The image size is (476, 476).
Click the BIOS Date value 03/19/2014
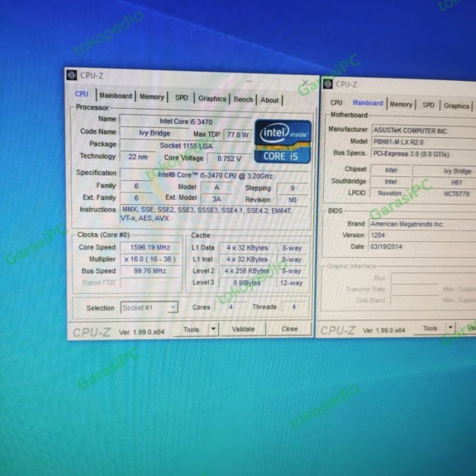422,246
